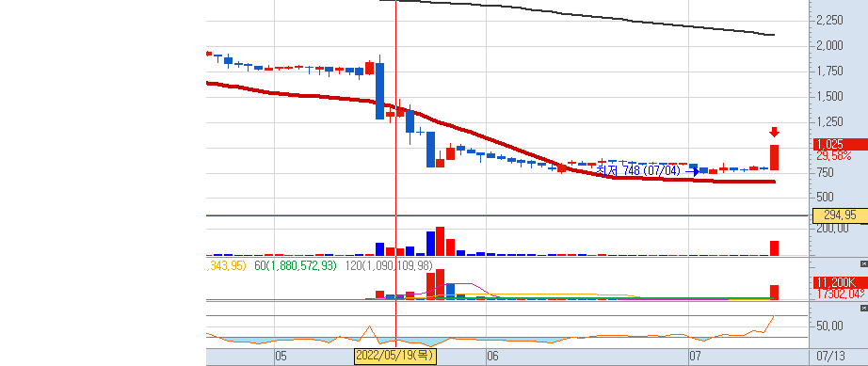Click the 07/13 date label on the axis
This screenshot has width=868, height=366.
point(830,356)
